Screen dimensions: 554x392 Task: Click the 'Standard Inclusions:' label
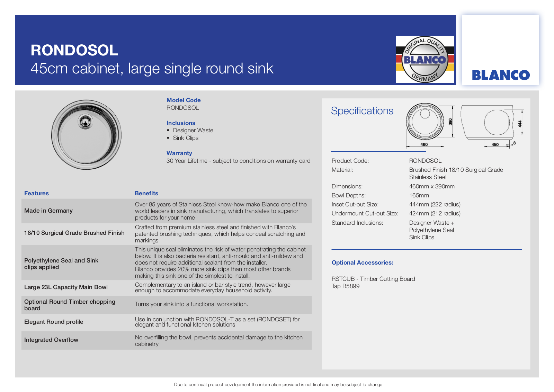coord(357,223)
